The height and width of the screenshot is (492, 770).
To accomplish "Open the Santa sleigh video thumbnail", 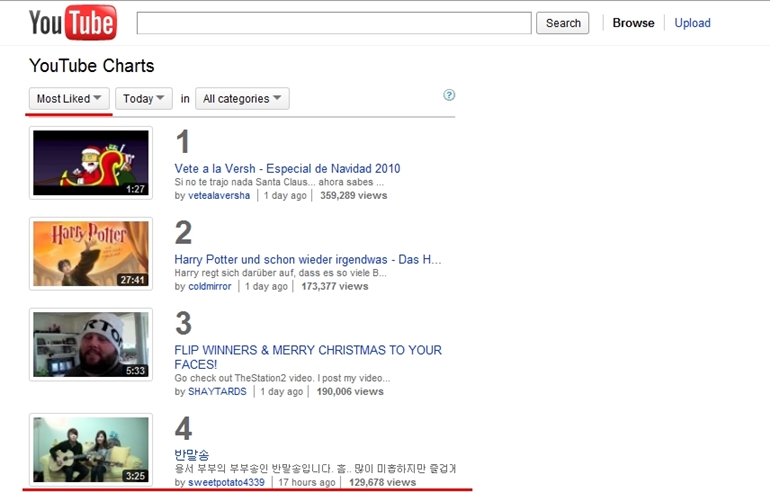I will [x=91, y=163].
